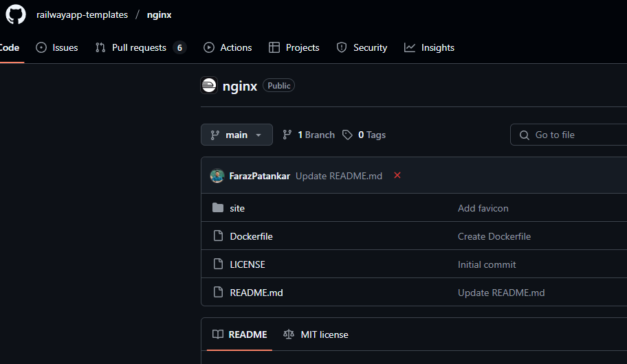Viewport: 627px width, 364px height.
Task: Open the site folder
Action: coord(237,208)
